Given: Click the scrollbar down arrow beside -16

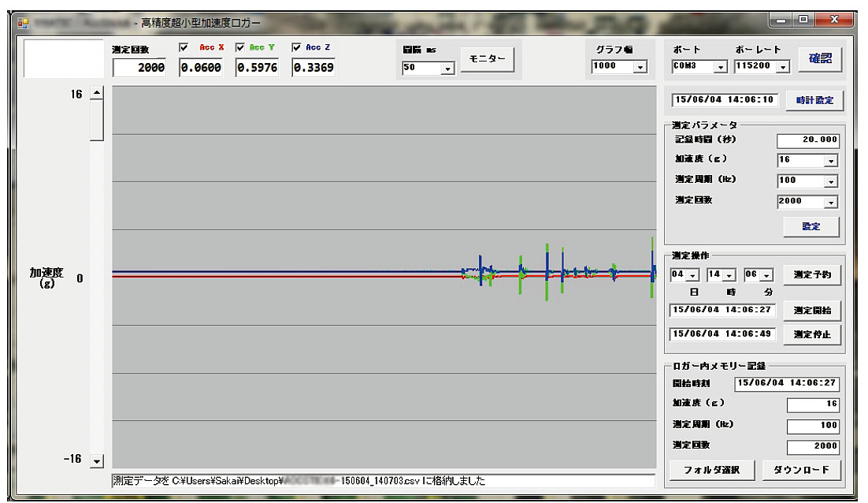Looking at the screenshot, I should pos(97,460).
